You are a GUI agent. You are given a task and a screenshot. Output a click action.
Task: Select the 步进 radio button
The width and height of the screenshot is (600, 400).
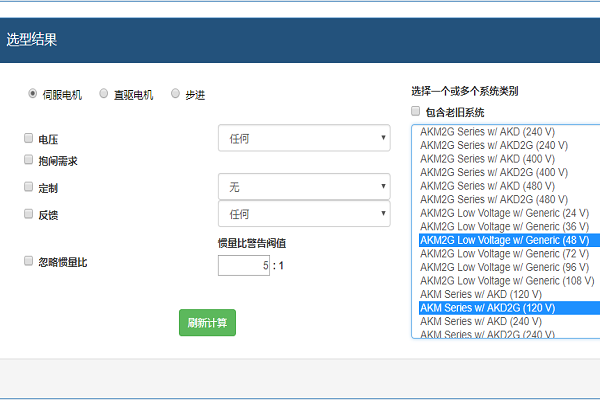pos(175,93)
